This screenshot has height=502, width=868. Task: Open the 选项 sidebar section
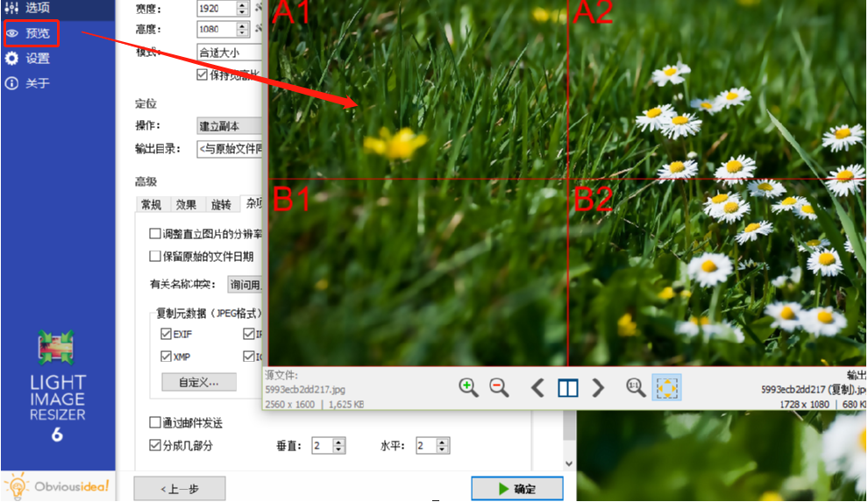(38, 8)
